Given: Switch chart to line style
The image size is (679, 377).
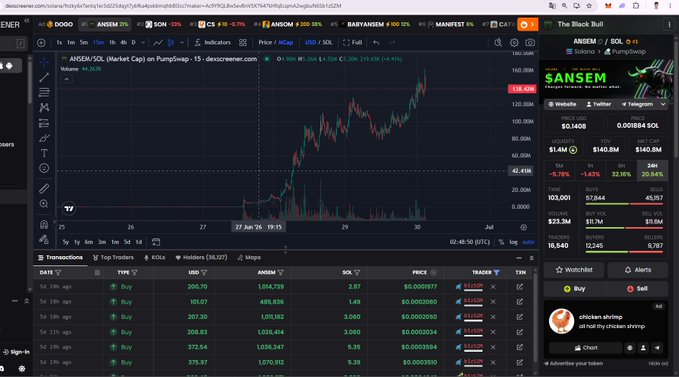Looking at the screenshot, I should (x=158, y=42).
